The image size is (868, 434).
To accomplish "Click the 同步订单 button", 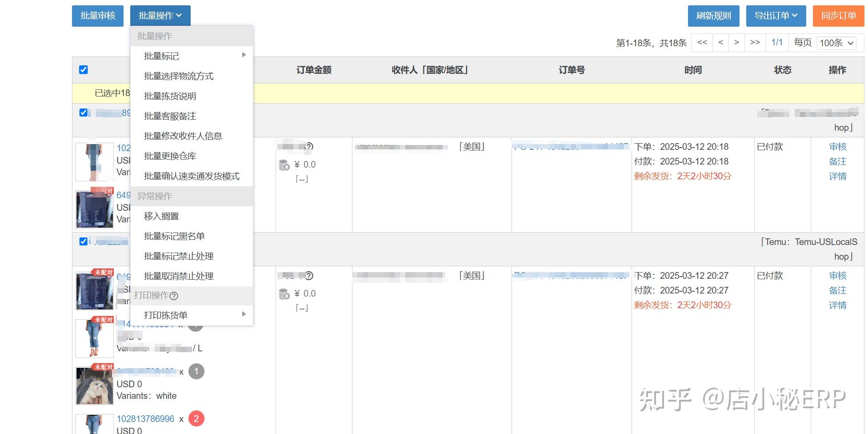I will (838, 15).
